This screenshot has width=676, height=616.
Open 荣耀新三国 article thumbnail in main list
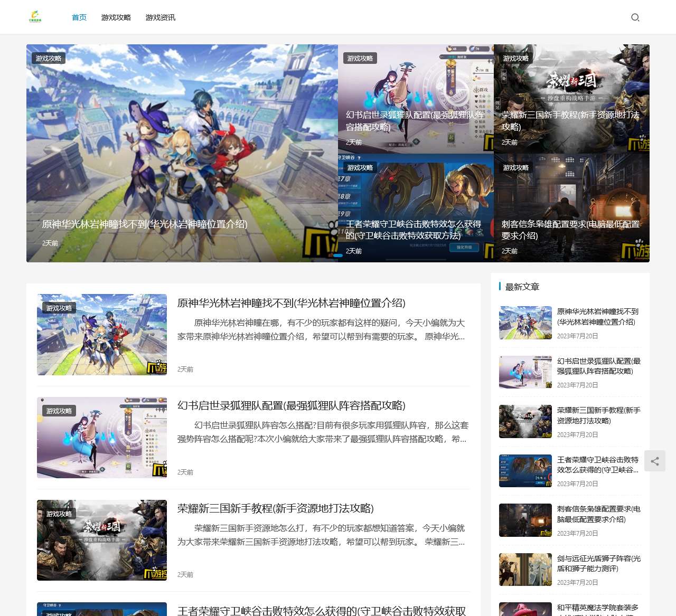coord(102,540)
